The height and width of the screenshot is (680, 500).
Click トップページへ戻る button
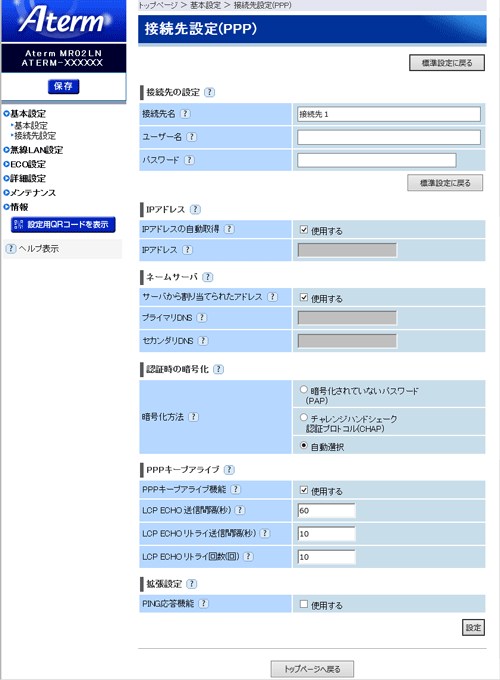coord(312,669)
